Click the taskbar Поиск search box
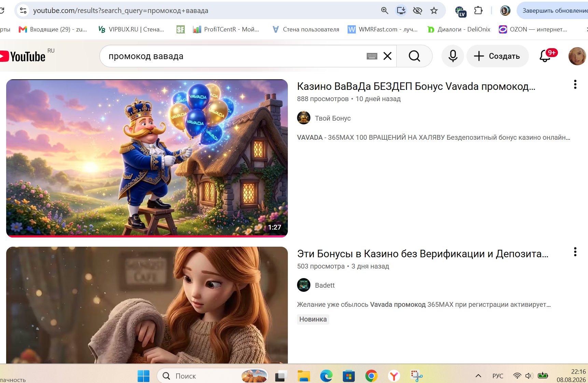 coord(213,376)
